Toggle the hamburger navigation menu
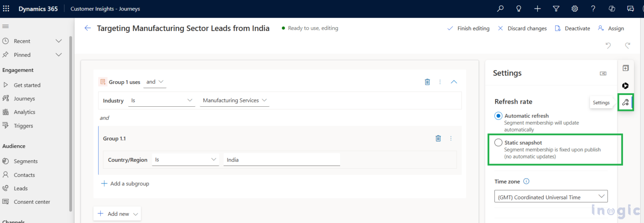Screen dimensions: 644x223 [x=5, y=26]
